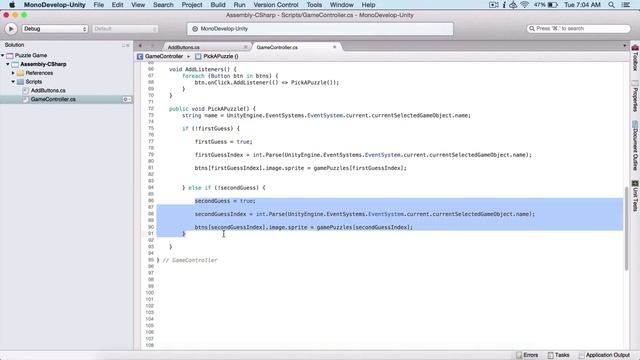The width and height of the screenshot is (640, 360).
Task: Select the Assembly-CSharp project item
Action: click(x=43, y=64)
